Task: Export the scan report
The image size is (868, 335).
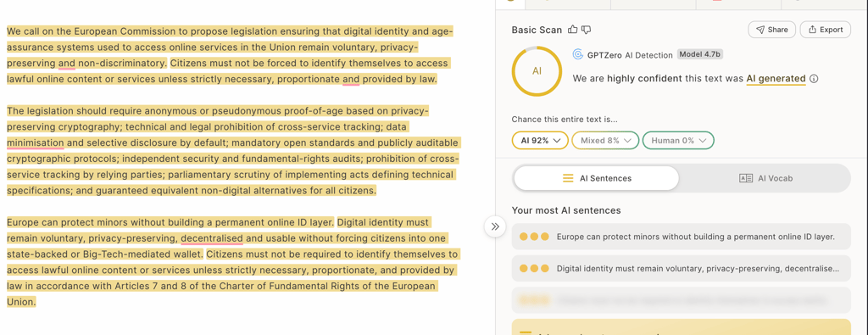Action: [826, 30]
